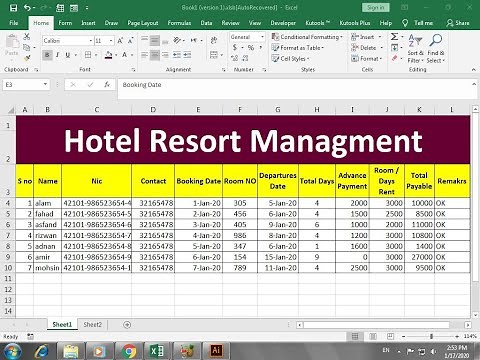The height and width of the screenshot is (360, 480).
Task: Open the Format as Table dropdown
Action: (298, 48)
